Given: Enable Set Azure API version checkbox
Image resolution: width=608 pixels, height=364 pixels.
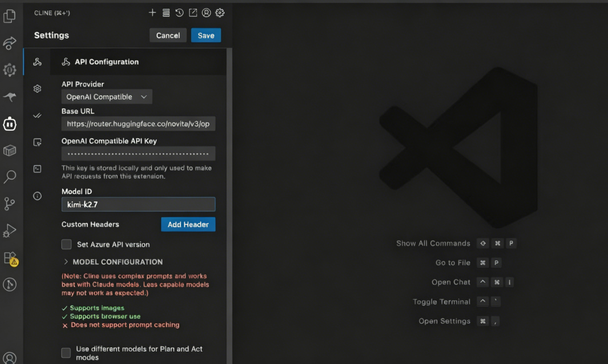Looking at the screenshot, I should (67, 244).
